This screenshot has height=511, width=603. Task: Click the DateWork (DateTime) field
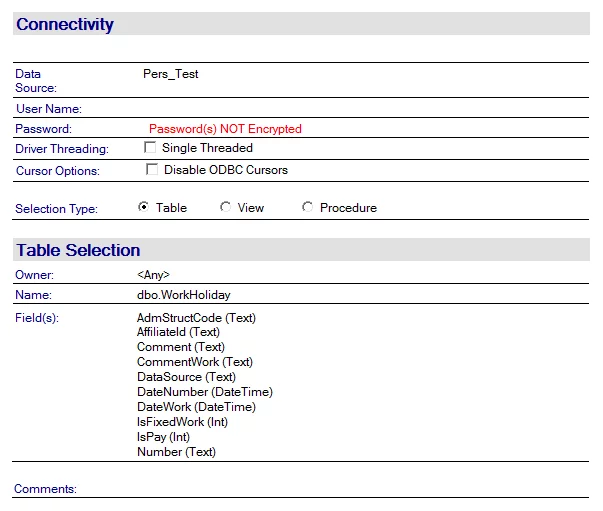(196, 407)
